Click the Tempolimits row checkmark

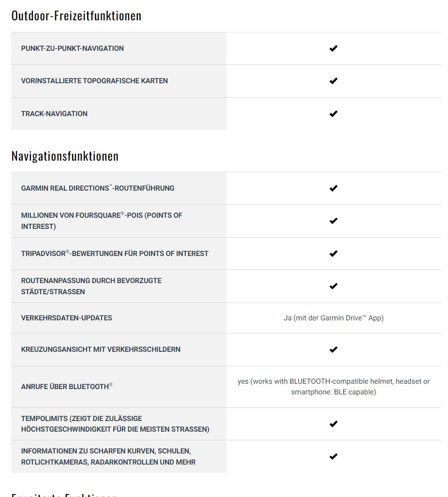tap(333, 424)
